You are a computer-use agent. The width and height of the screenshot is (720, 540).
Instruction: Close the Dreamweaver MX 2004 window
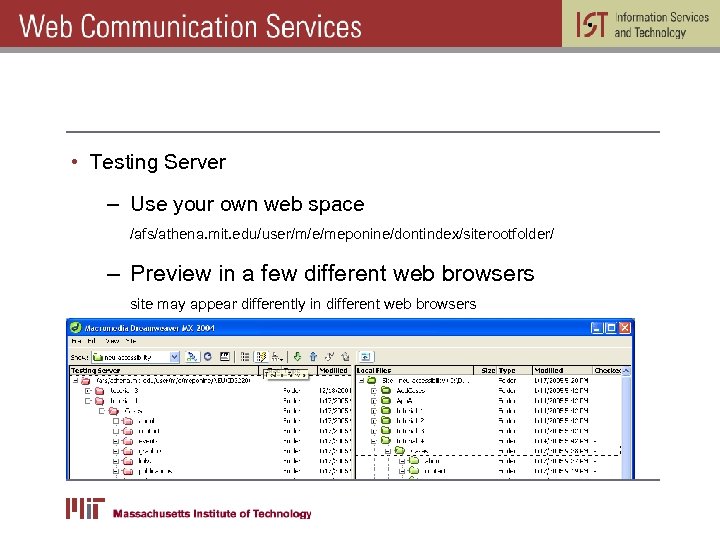625,328
